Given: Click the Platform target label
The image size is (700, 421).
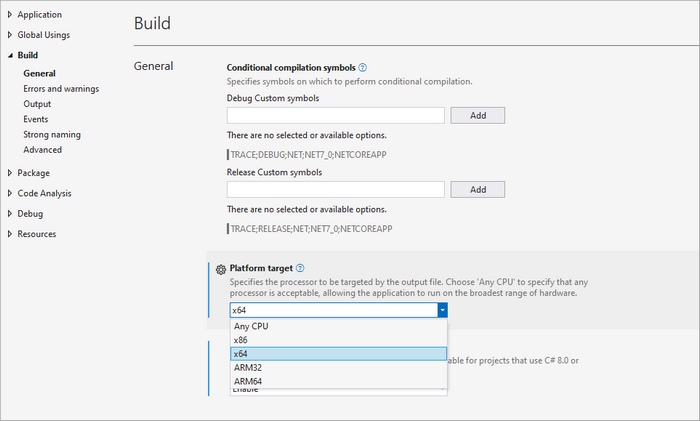Looking at the screenshot, I should tap(261, 268).
